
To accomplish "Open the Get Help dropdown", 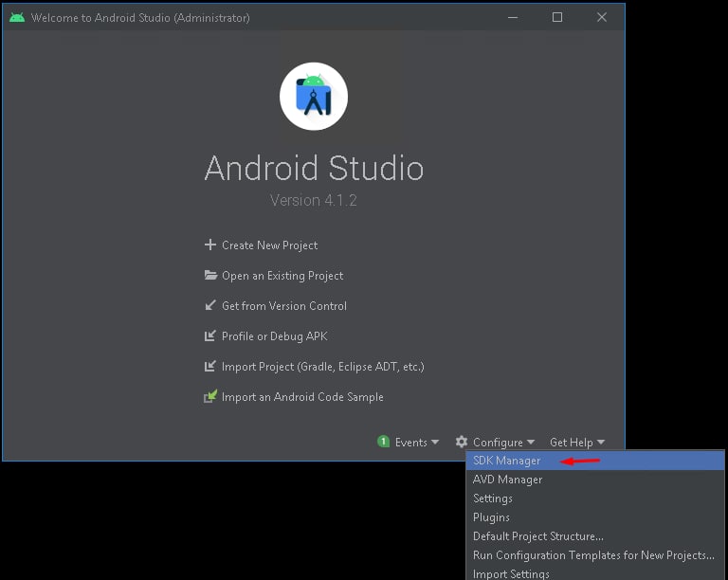I will [x=577, y=443].
